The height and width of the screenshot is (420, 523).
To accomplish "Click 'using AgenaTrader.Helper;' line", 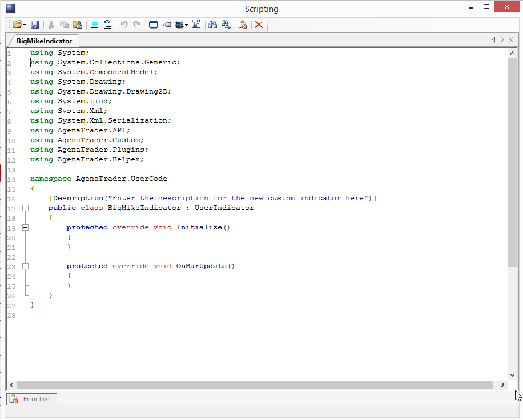I will [87, 159].
